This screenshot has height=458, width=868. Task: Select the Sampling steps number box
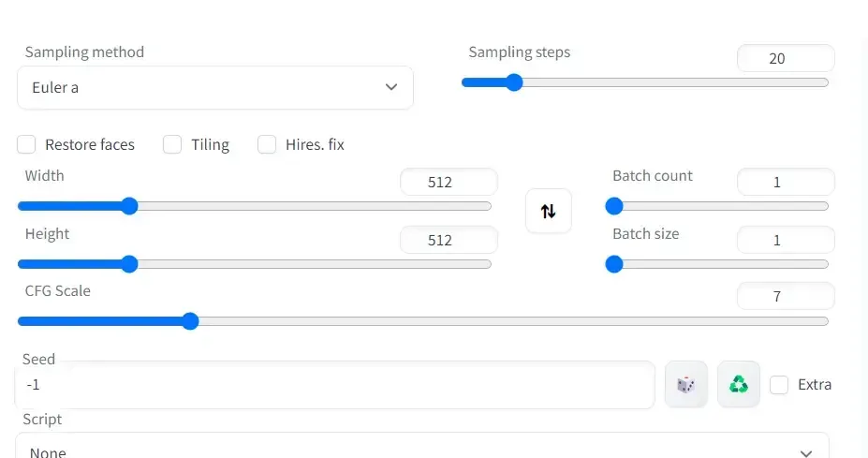[785, 58]
